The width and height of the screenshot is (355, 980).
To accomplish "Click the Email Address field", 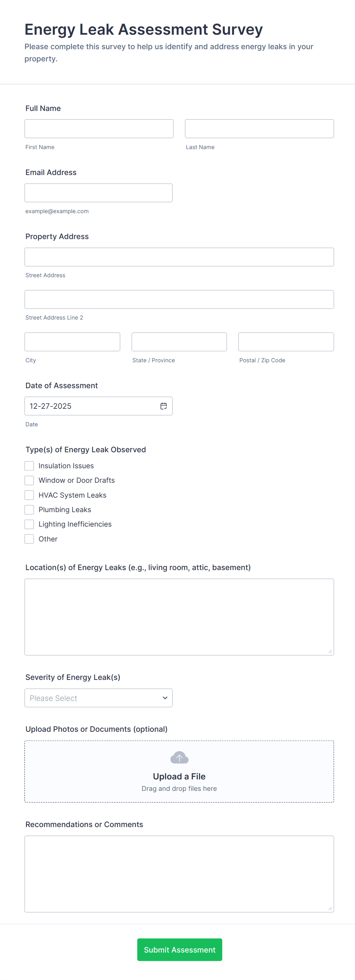I will click(x=98, y=193).
